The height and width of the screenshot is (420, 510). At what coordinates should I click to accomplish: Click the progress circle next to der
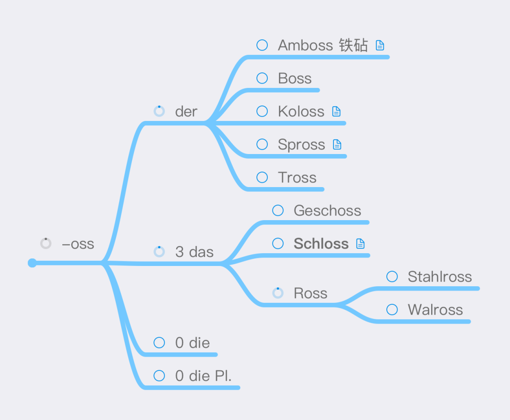(159, 111)
